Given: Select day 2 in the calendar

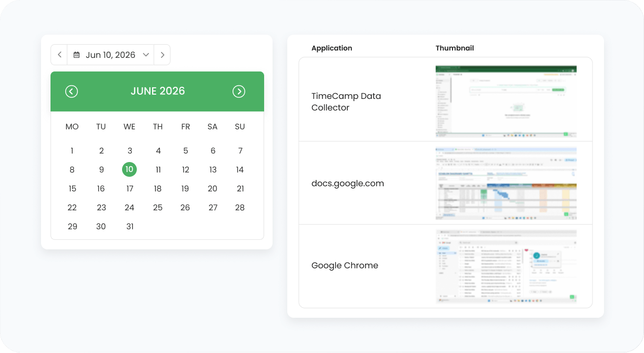Looking at the screenshot, I should (102, 151).
